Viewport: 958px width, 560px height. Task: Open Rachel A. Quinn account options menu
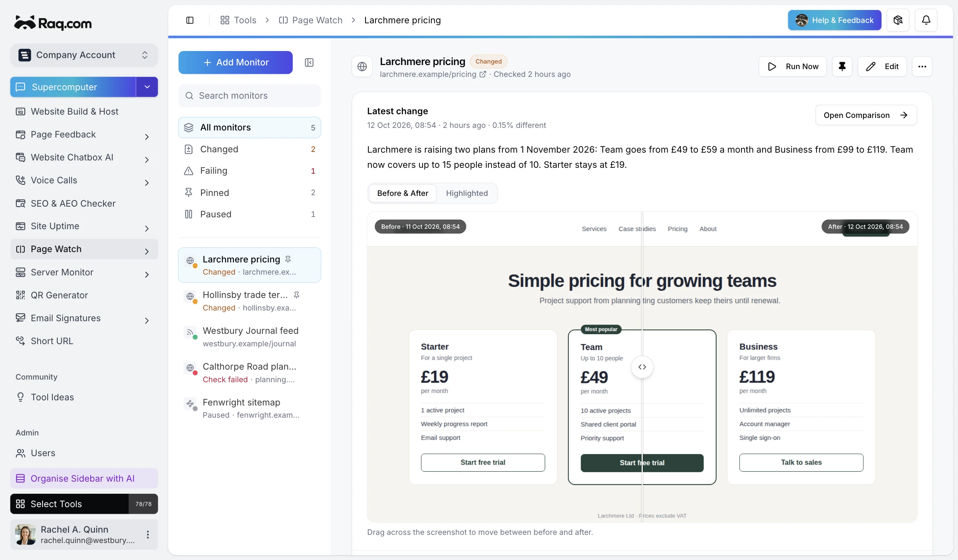coord(147,534)
